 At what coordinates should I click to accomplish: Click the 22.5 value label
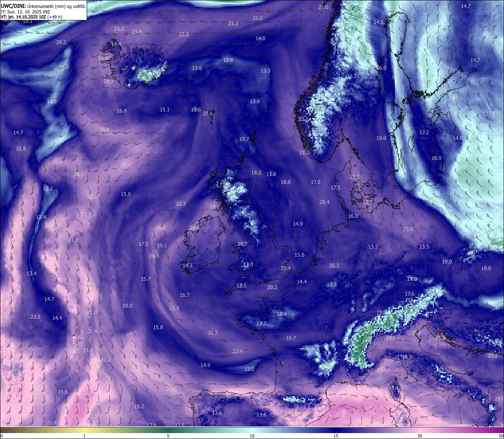[x=35, y=317]
